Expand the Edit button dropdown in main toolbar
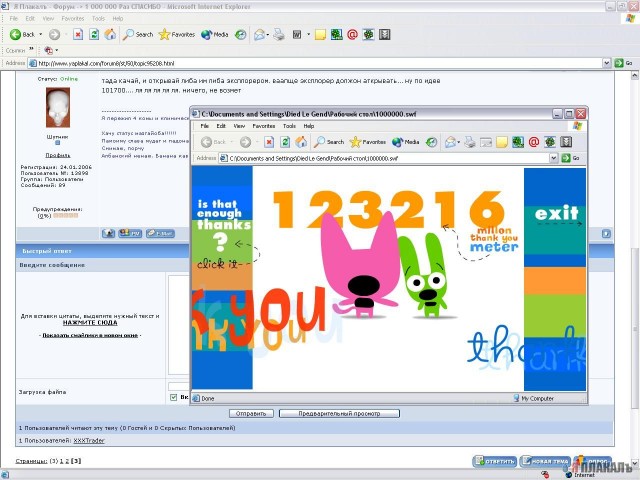The image size is (640, 480). tap(308, 35)
